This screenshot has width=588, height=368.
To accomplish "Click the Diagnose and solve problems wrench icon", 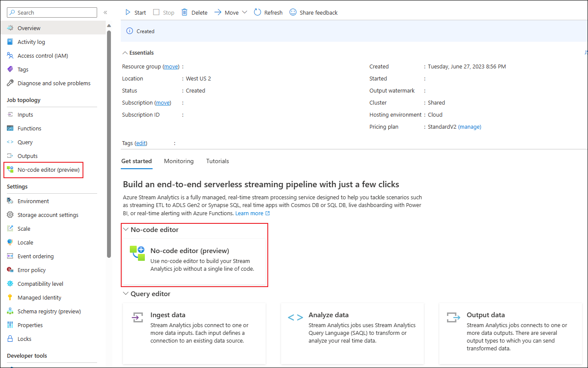I will tap(10, 83).
